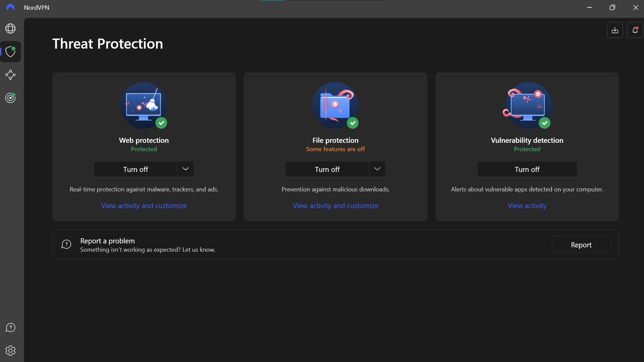Click the Vulnerability detection card title

tap(527, 140)
